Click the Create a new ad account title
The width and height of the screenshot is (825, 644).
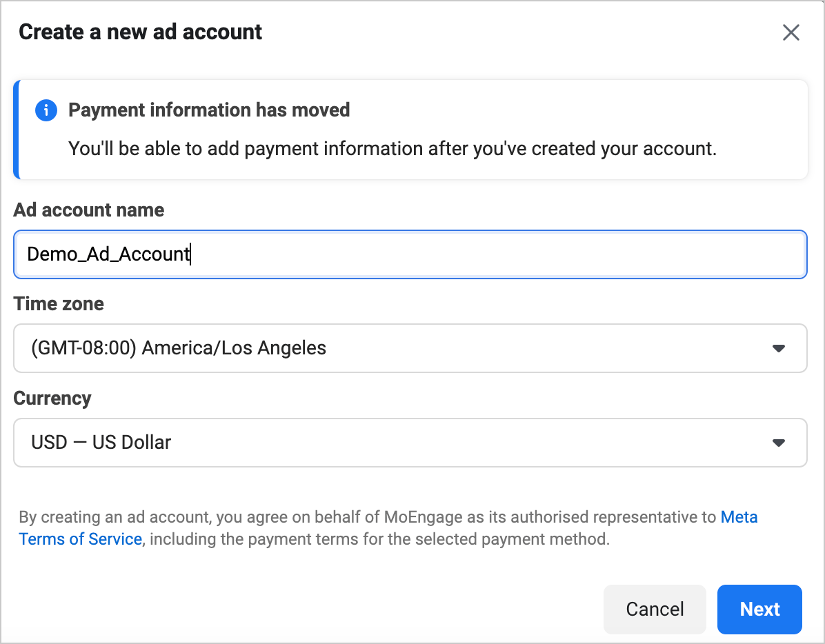(141, 32)
